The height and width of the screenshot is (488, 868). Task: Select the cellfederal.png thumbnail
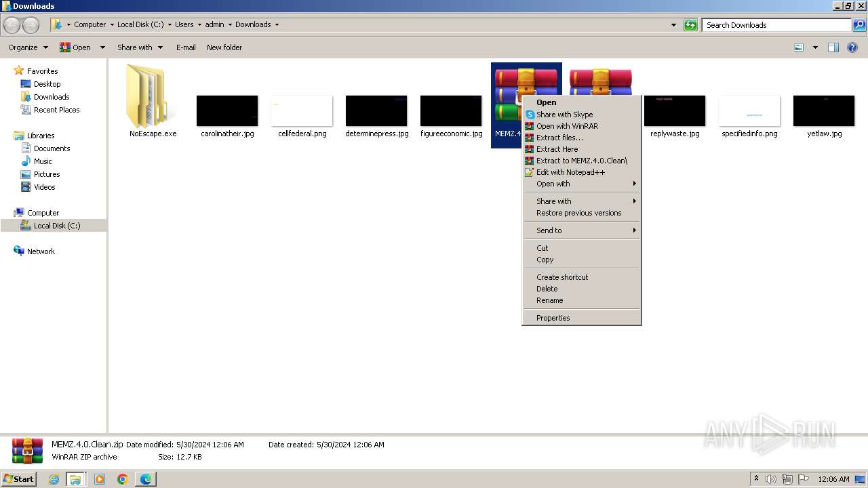(302, 110)
